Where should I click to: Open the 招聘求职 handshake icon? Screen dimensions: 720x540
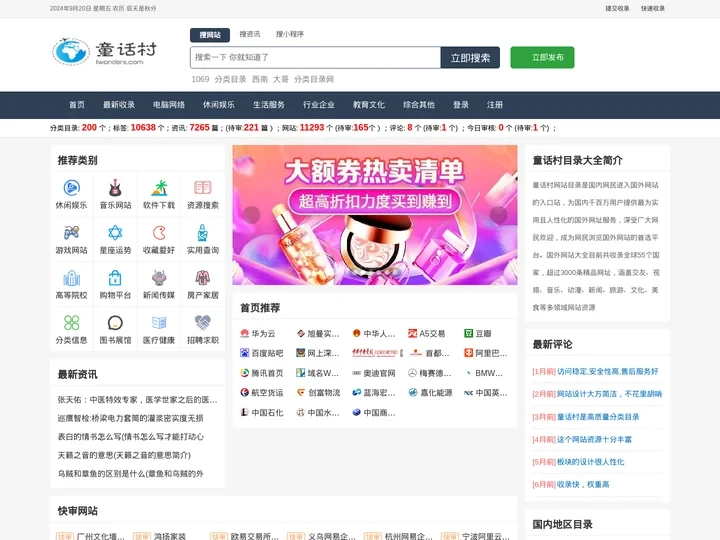[x=202, y=323]
